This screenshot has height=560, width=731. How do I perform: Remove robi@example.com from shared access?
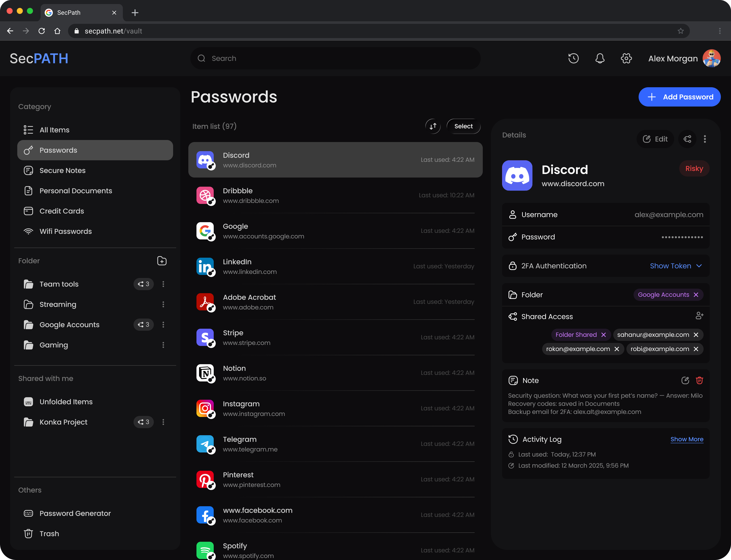[696, 349]
